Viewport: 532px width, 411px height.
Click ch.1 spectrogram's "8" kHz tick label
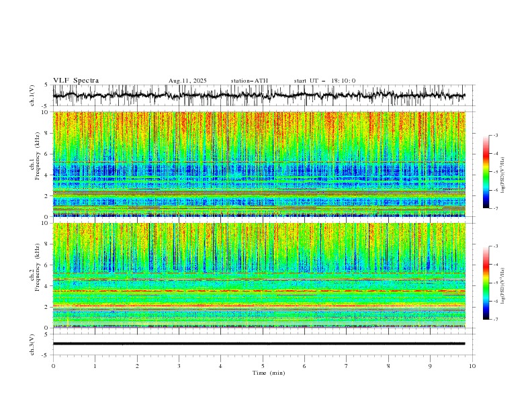48,133
